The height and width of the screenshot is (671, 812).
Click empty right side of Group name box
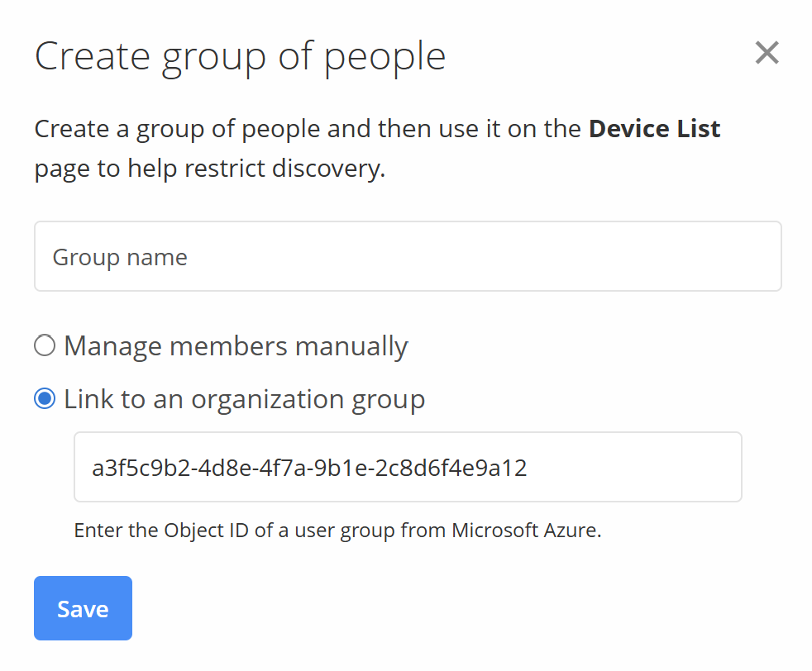point(662,256)
